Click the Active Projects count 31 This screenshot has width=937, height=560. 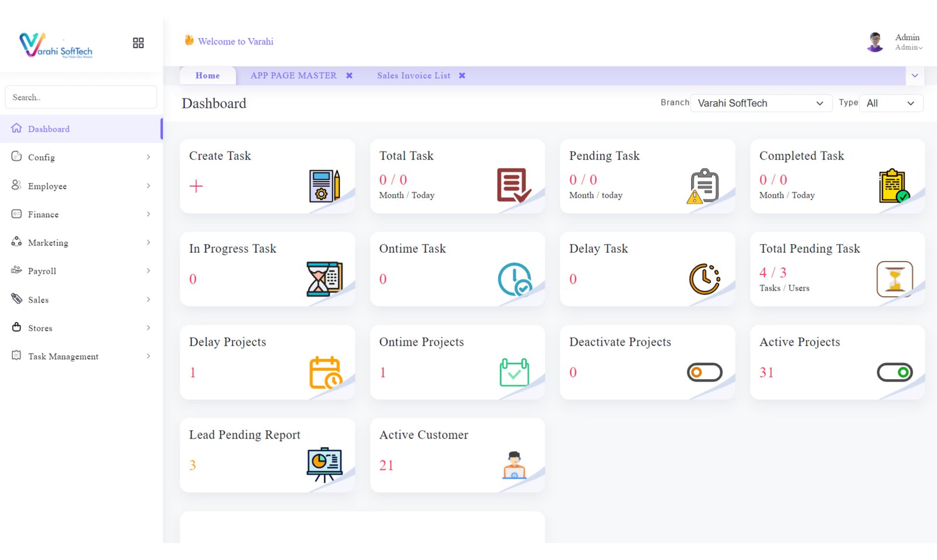point(767,372)
